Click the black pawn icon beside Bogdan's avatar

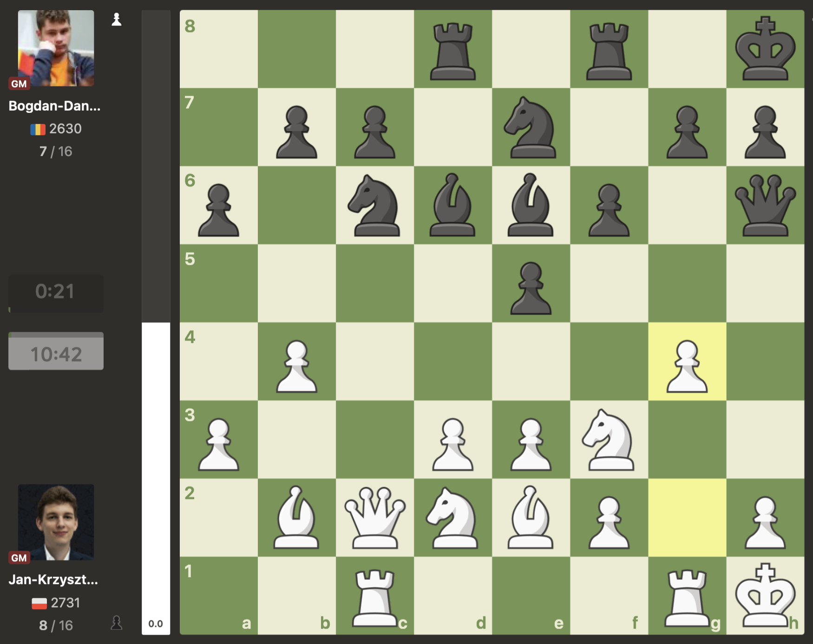pos(117,20)
